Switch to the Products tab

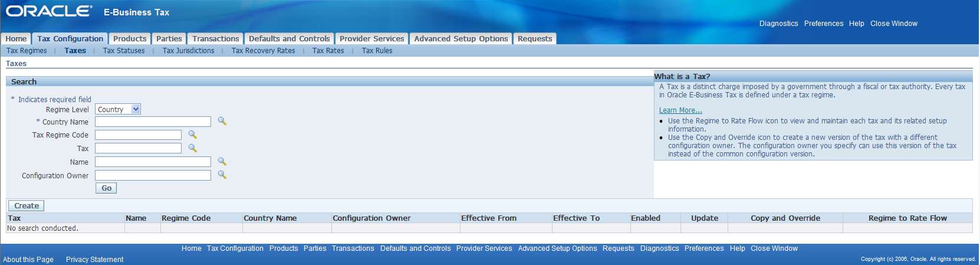pos(130,39)
